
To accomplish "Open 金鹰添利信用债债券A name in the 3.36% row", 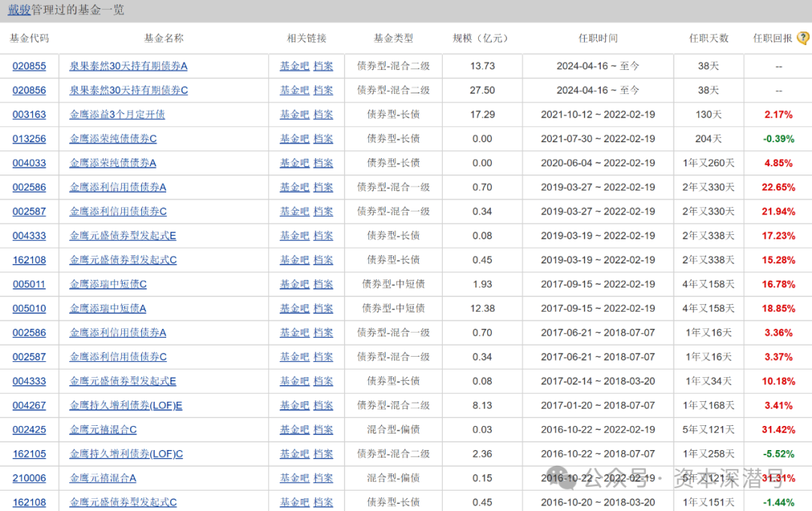I will 118,333.
